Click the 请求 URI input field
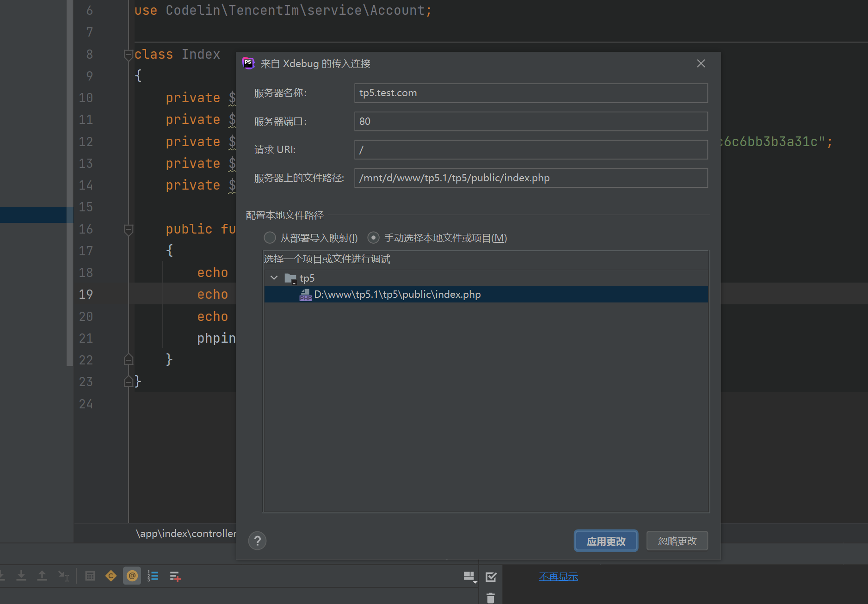Image resolution: width=868 pixels, height=604 pixels. (x=531, y=150)
